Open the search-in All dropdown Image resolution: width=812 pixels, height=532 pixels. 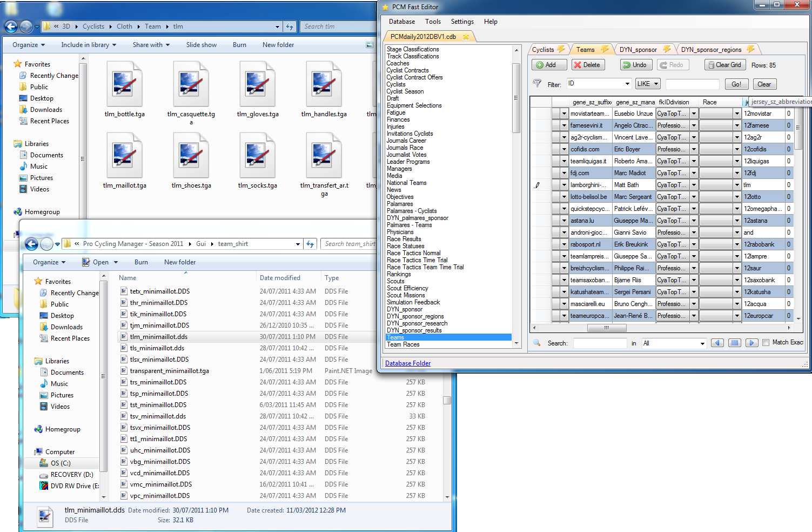coord(702,343)
